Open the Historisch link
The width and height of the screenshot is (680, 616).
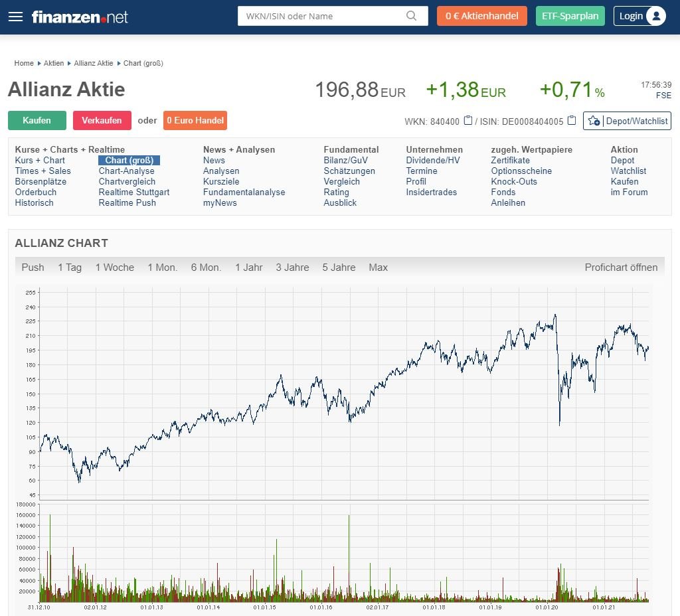[x=35, y=203]
